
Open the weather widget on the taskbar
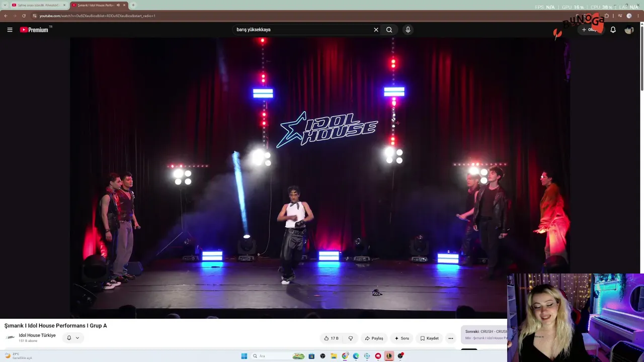19,356
